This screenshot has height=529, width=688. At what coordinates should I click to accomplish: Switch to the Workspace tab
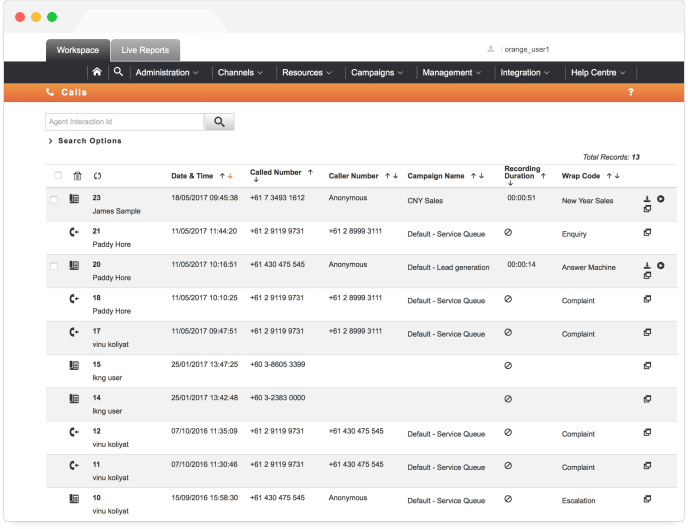pyautogui.click(x=78, y=50)
